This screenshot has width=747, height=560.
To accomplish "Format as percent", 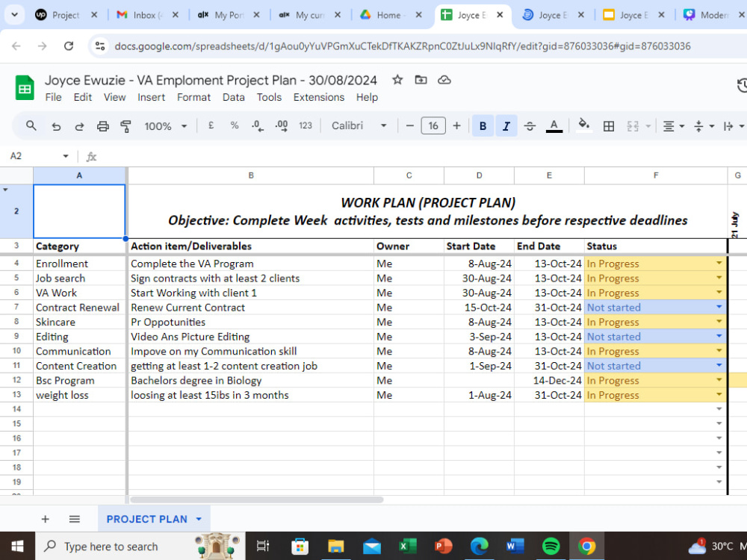I will pyautogui.click(x=235, y=125).
